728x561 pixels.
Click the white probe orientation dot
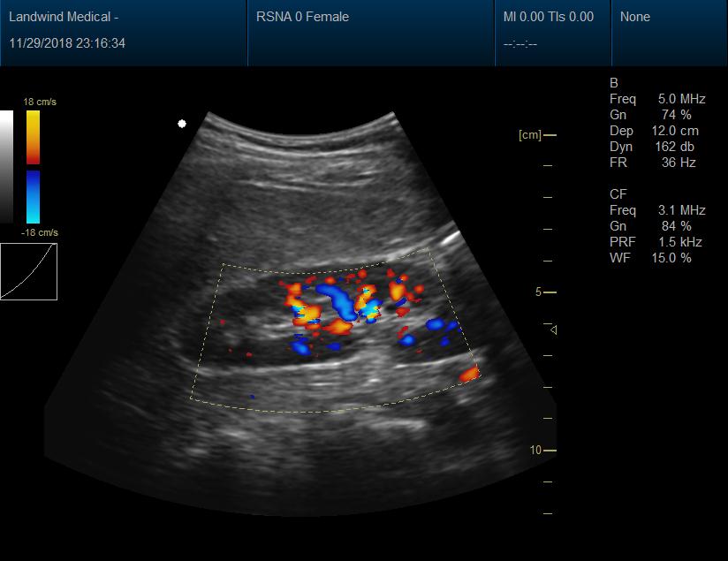(182, 124)
